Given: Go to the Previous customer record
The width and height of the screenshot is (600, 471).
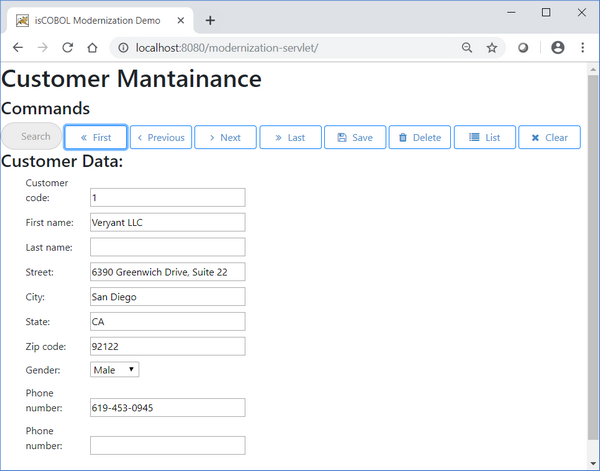Looking at the screenshot, I should coord(160,137).
